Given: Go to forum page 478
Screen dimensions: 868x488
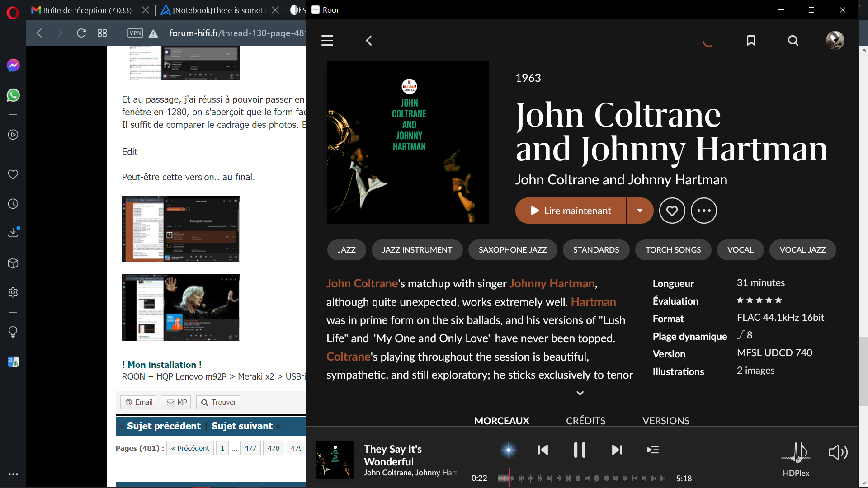Looking at the screenshot, I should point(274,448).
